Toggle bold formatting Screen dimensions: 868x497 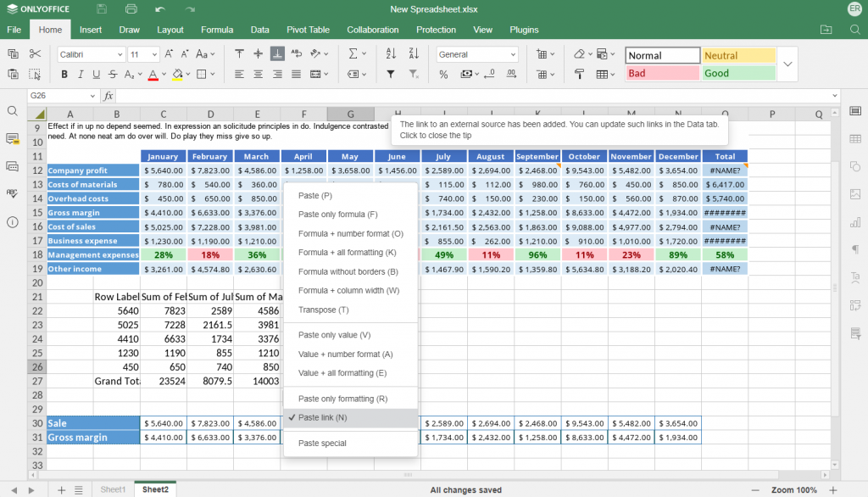(x=64, y=75)
